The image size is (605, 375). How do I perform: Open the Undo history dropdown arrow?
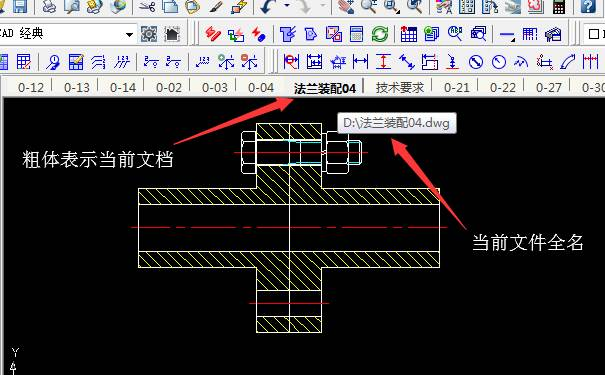click(287, 6)
